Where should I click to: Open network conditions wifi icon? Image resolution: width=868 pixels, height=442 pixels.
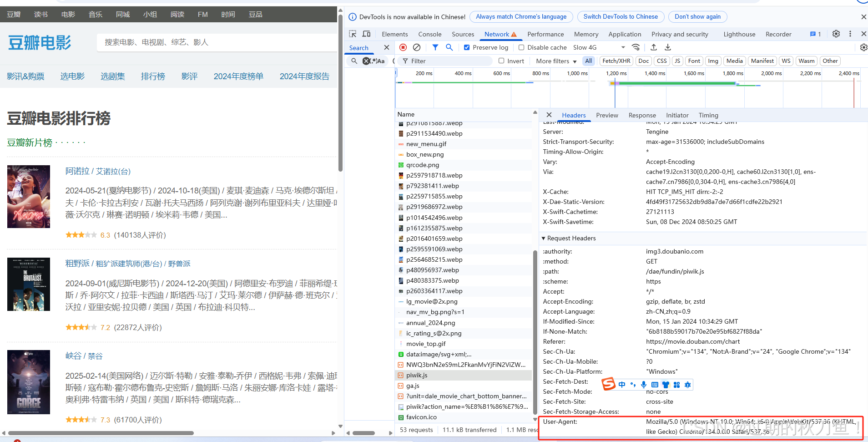[x=636, y=47]
